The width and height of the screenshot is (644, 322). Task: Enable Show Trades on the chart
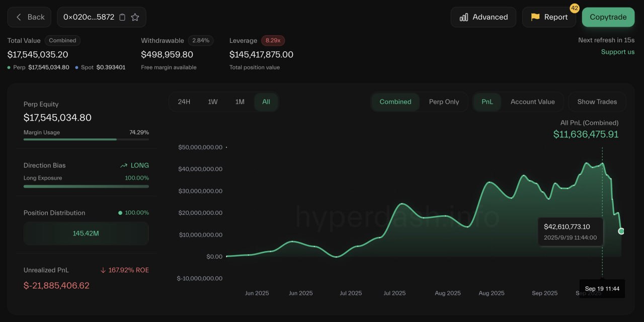pyautogui.click(x=597, y=102)
